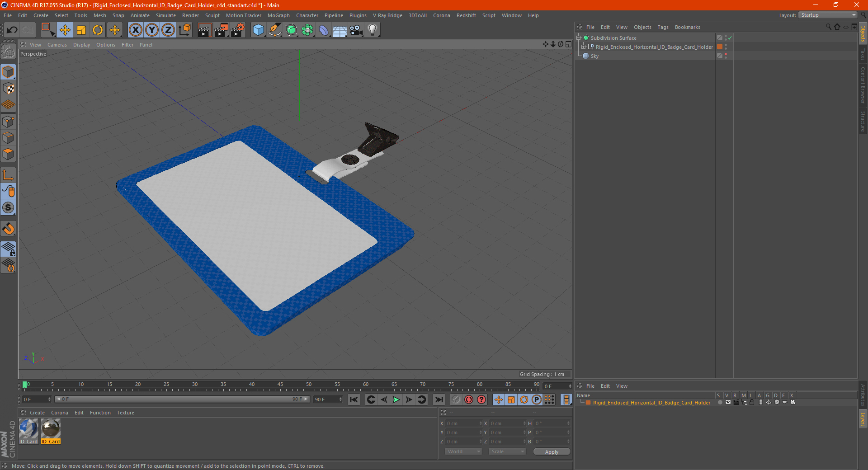
Task: Open the Render menu
Action: point(190,15)
